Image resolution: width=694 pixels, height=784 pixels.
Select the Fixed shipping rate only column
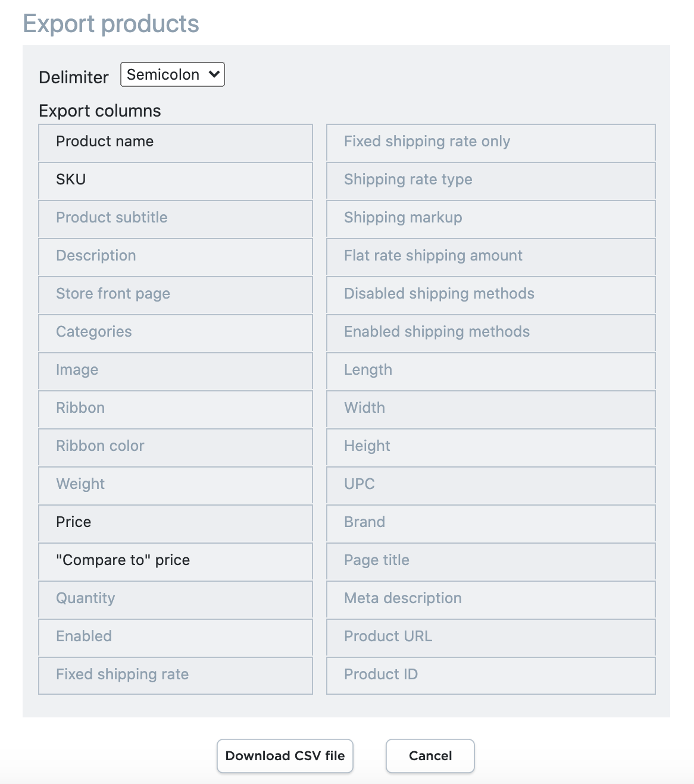(x=490, y=142)
